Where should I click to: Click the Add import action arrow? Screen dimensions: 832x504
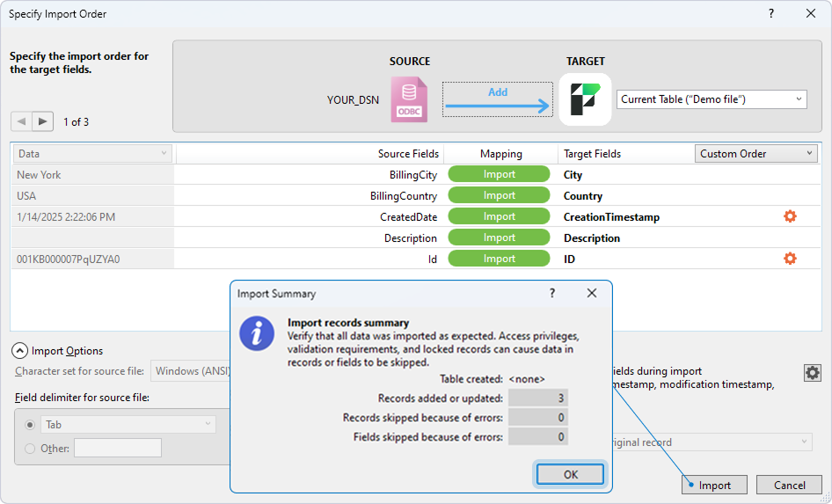[498, 99]
